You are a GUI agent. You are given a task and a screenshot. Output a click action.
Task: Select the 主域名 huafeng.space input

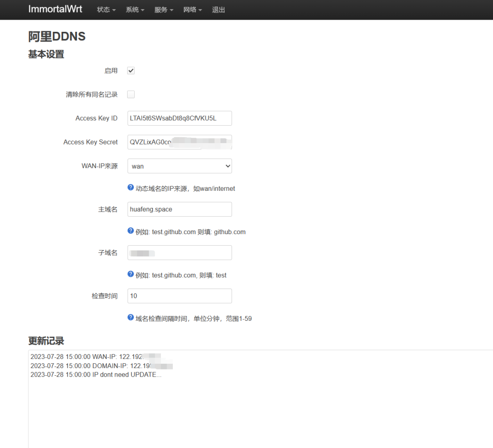coord(180,210)
